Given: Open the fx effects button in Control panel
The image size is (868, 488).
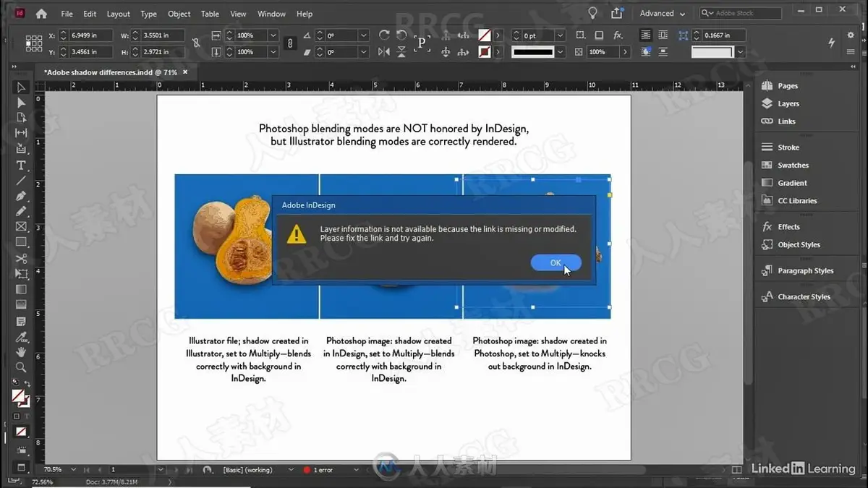Looking at the screenshot, I should coord(618,35).
